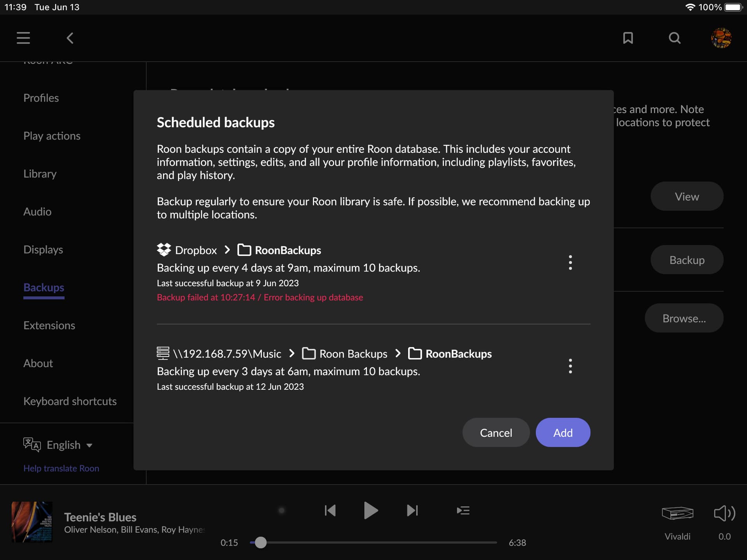Viewport: 747px width, 560px height.
Task: Cancel the scheduled backups dialog
Action: click(496, 432)
